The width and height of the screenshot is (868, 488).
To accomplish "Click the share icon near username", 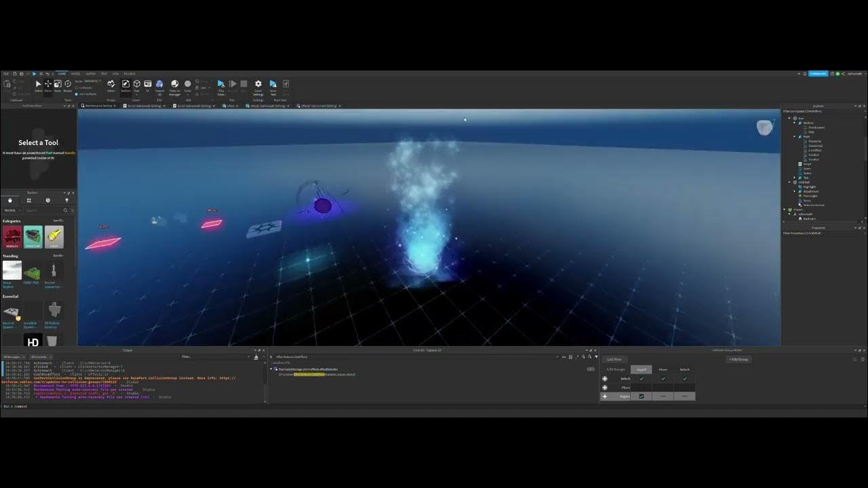I will point(843,74).
